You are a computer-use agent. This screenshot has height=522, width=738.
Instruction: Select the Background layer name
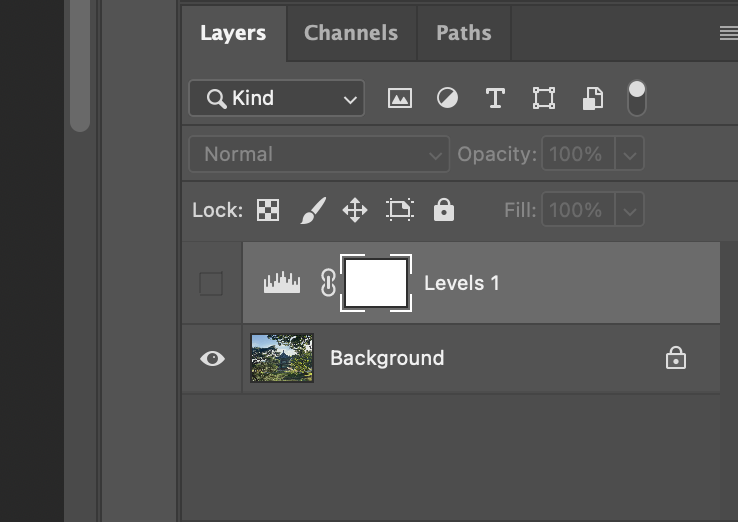[387, 358]
